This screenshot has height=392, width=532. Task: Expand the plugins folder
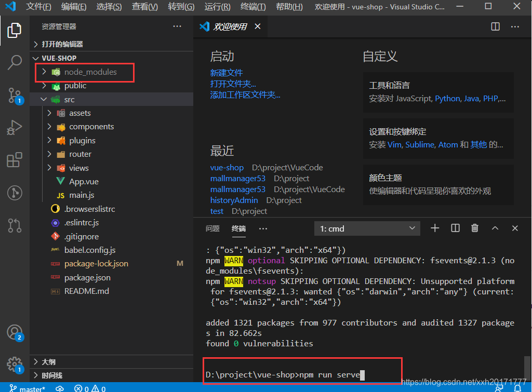point(111,140)
